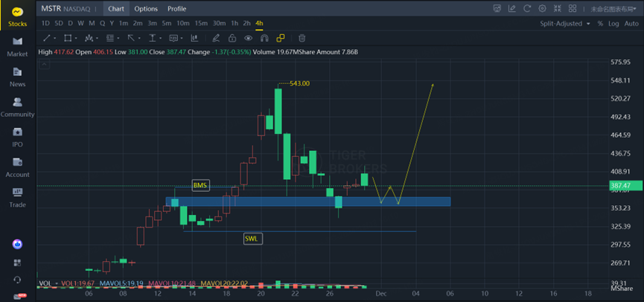
Task: Open the IPO section in sidebar
Action: click(x=17, y=138)
